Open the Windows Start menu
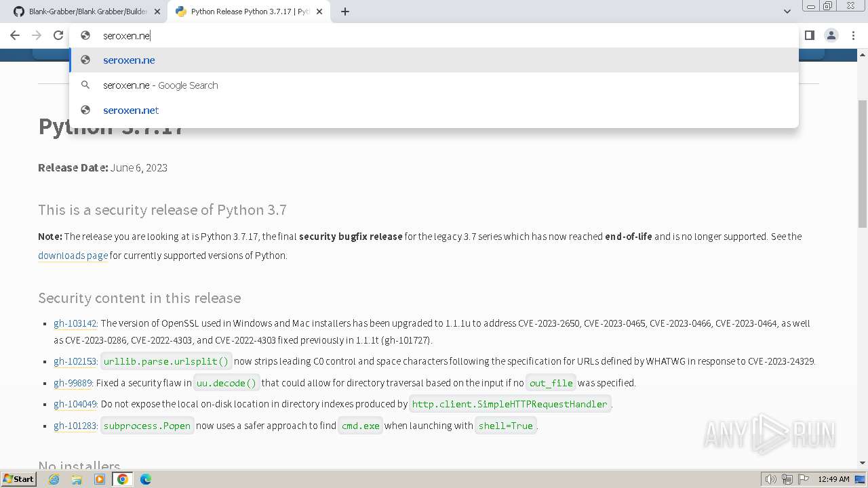This screenshot has width=868, height=488. point(18,479)
